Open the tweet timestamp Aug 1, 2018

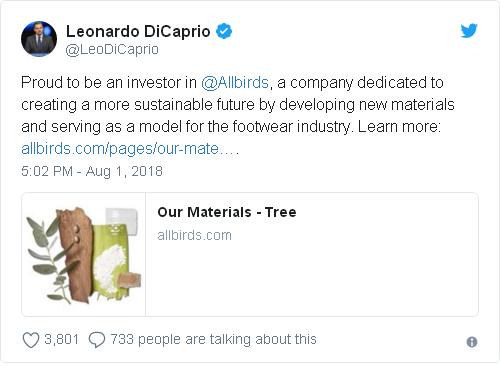[x=124, y=171]
